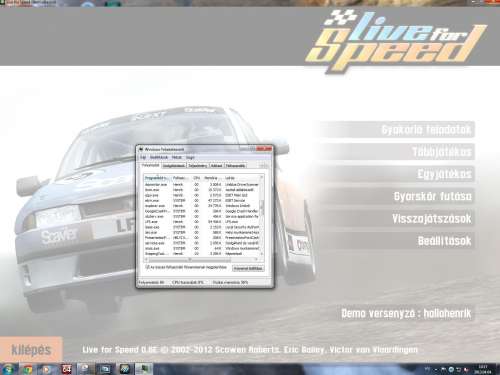Open the red 64 taskbar icon
Viewport: 500px width, 375px height.
66,369
